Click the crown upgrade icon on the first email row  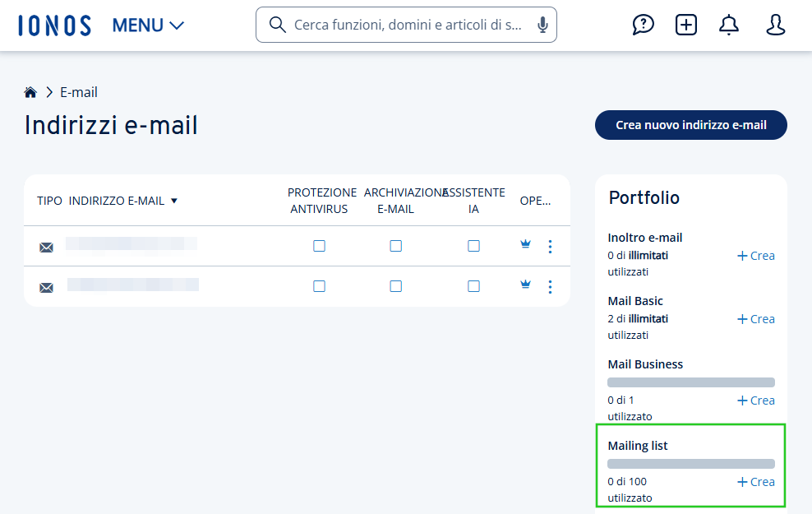[524, 243]
